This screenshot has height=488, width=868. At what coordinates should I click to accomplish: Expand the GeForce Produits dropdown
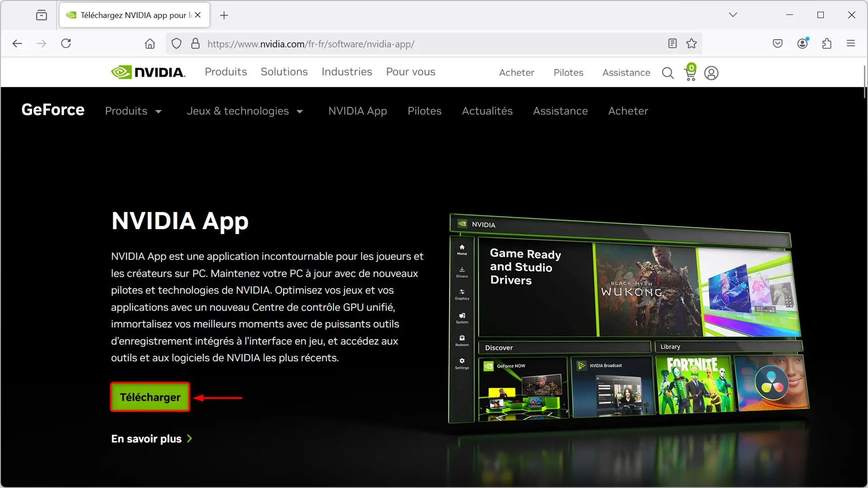[133, 111]
